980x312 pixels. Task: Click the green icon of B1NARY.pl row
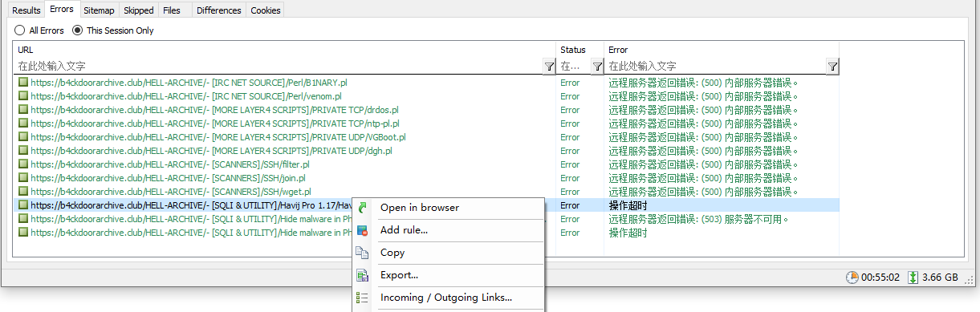click(23, 83)
